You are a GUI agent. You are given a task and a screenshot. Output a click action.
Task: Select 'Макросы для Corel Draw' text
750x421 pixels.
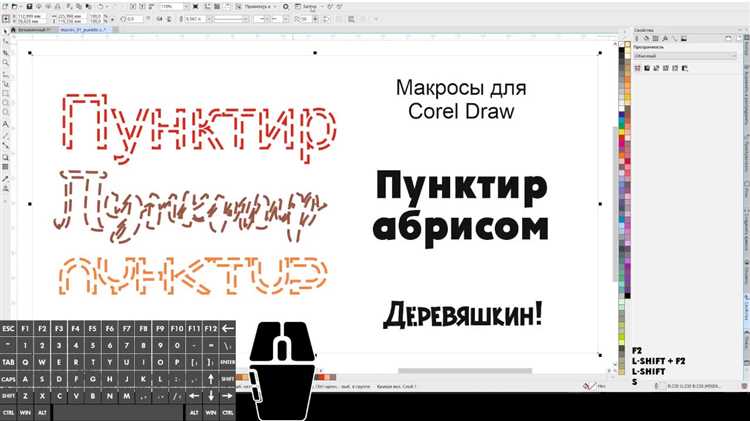click(461, 100)
